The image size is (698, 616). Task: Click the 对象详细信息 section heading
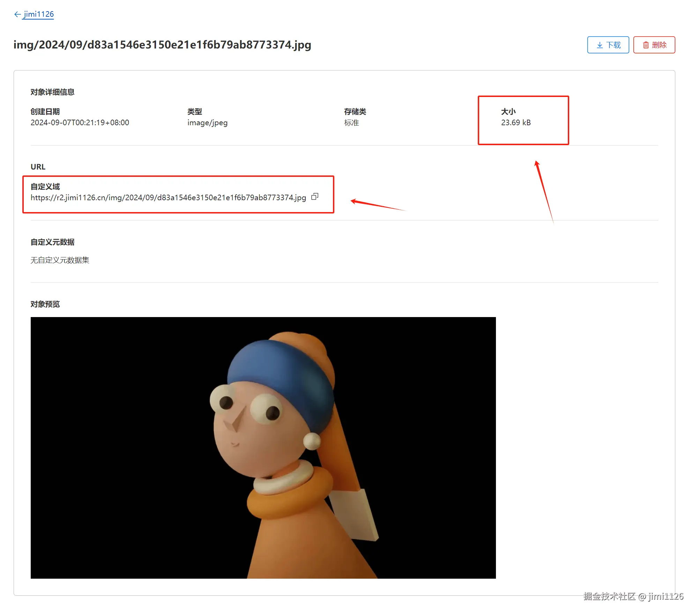52,92
